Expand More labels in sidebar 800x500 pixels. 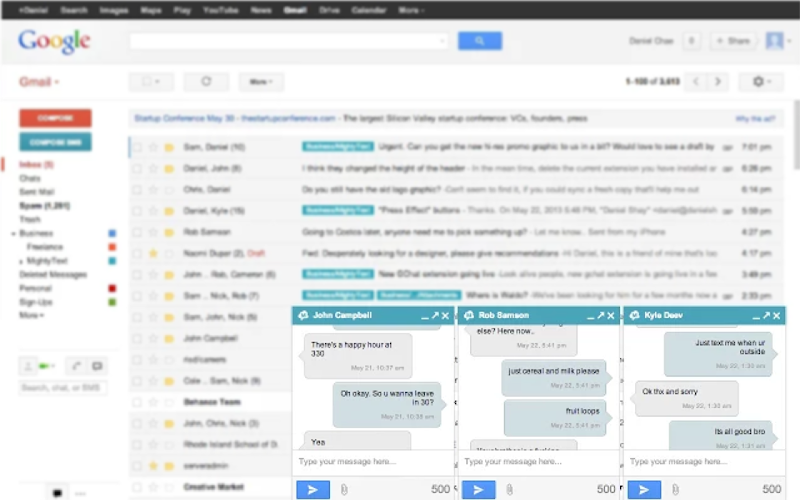click(31, 315)
